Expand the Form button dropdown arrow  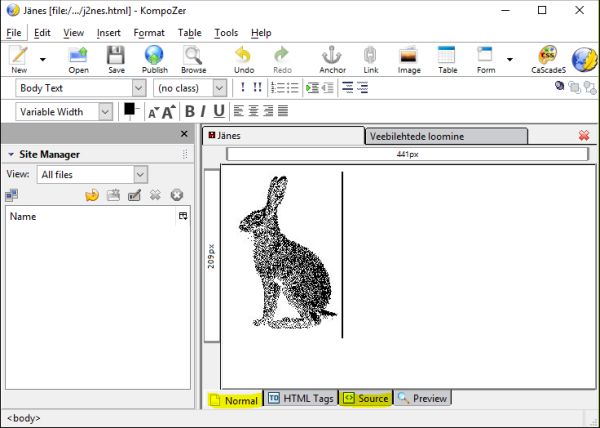(x=510, y=59)
